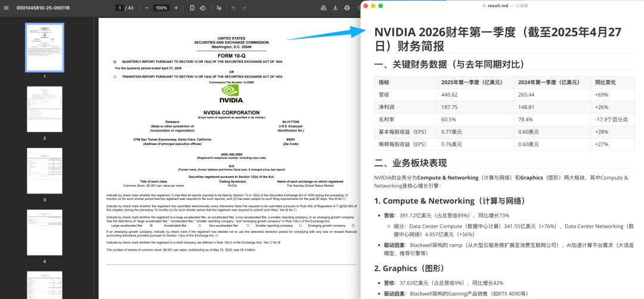Click the fit to page icon

[x=192, y=8]
